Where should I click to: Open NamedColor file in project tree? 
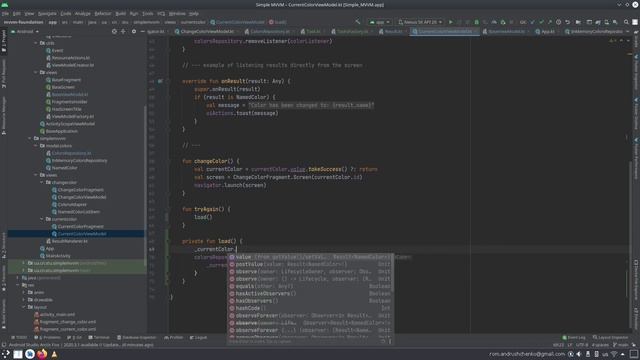click(64, 168)
